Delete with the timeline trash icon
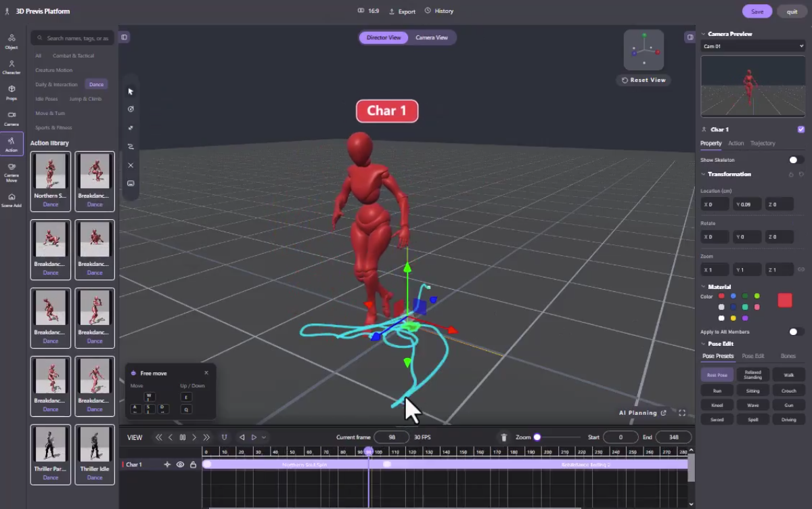812x509 pixels. click(504, 437)
